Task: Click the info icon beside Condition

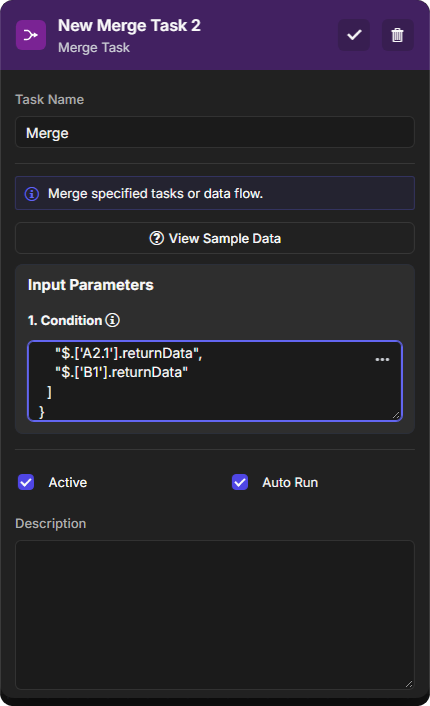Action: (113, 320)
